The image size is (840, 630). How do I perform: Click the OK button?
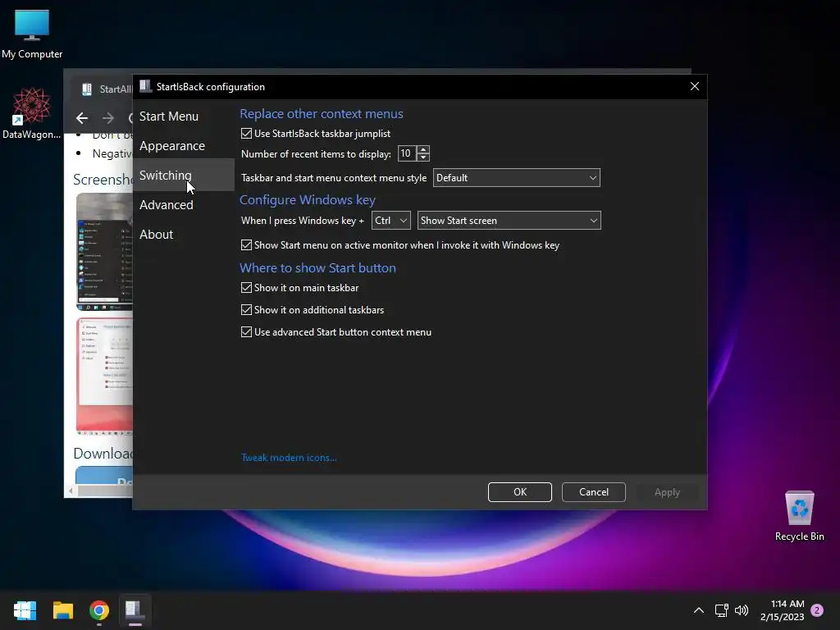(519, 492)
